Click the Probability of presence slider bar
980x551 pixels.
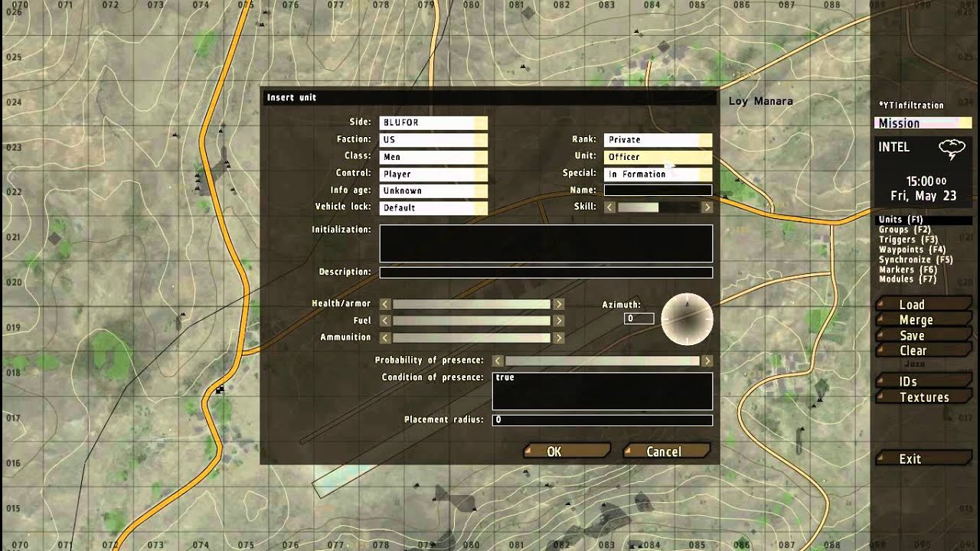pos(603,360)
